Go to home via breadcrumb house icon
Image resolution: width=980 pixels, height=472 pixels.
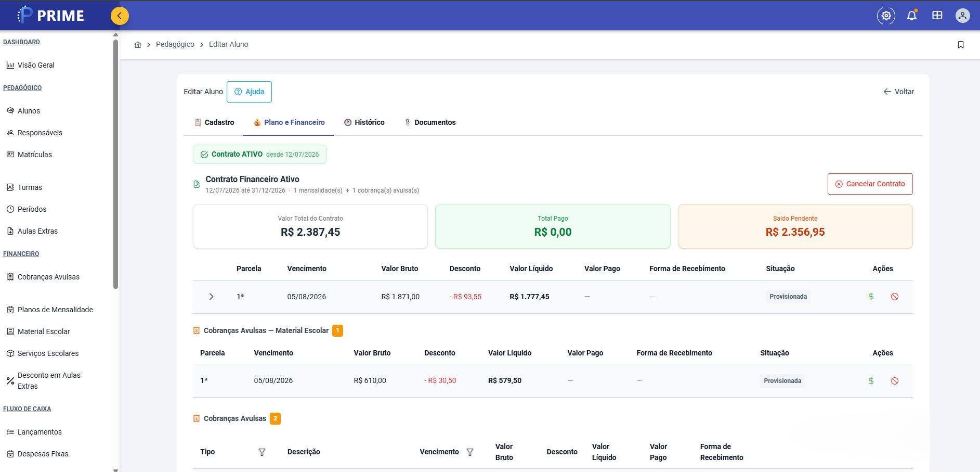(x=138, y=45)
